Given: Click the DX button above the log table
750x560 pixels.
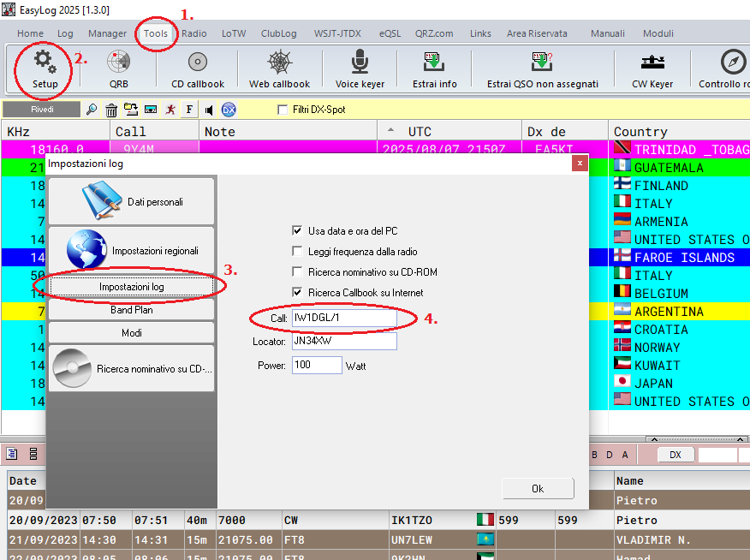Looking at the screenshot, I should [x=676, y=455].
